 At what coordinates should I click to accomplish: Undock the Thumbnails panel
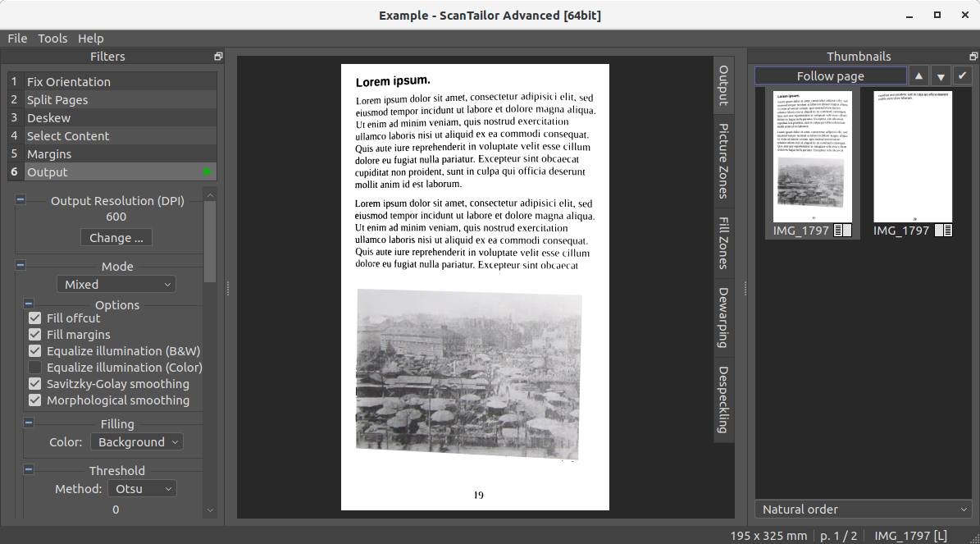(x=973, y=57)
